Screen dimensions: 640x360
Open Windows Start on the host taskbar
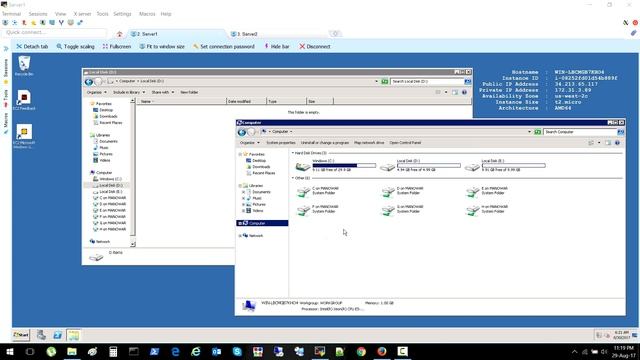click(x=10, y=351)
